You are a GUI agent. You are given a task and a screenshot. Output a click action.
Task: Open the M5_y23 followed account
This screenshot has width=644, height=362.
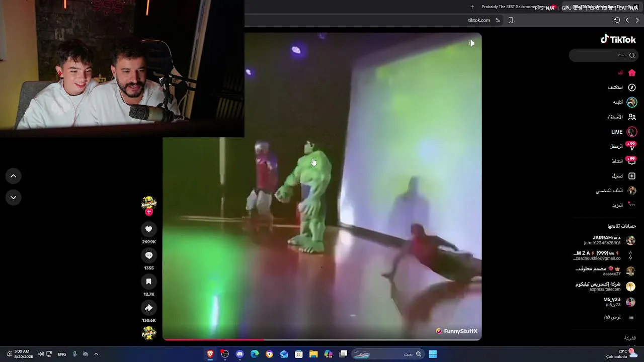coord(619,302)
